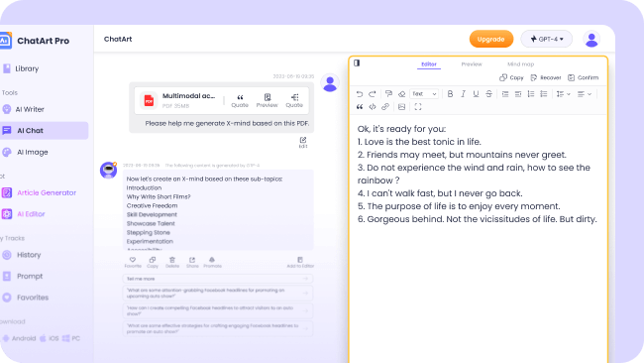644x363 pixels.
Task: Apply italic formatting in editor toolbar
Action: pyautogui.click(x=463, y=94)
